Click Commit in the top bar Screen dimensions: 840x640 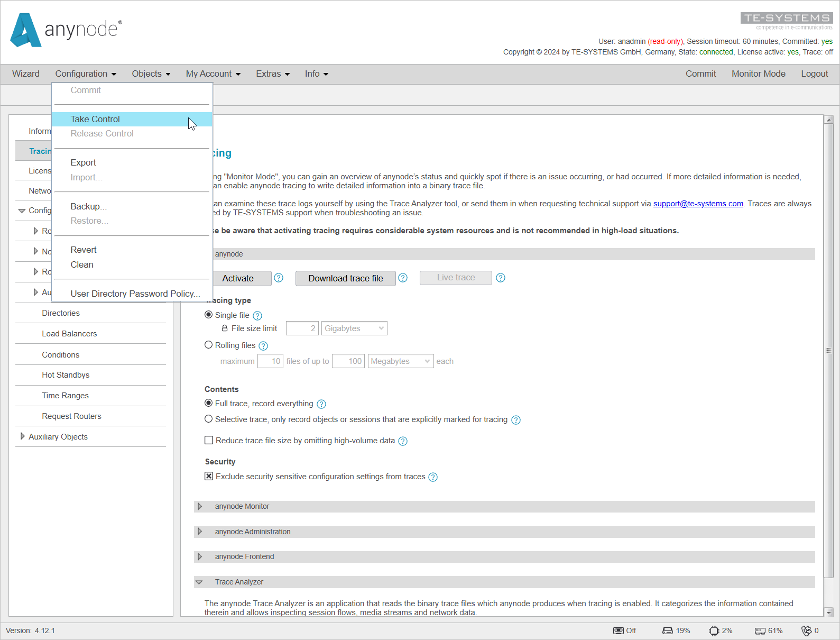click(x=701, y=74)
